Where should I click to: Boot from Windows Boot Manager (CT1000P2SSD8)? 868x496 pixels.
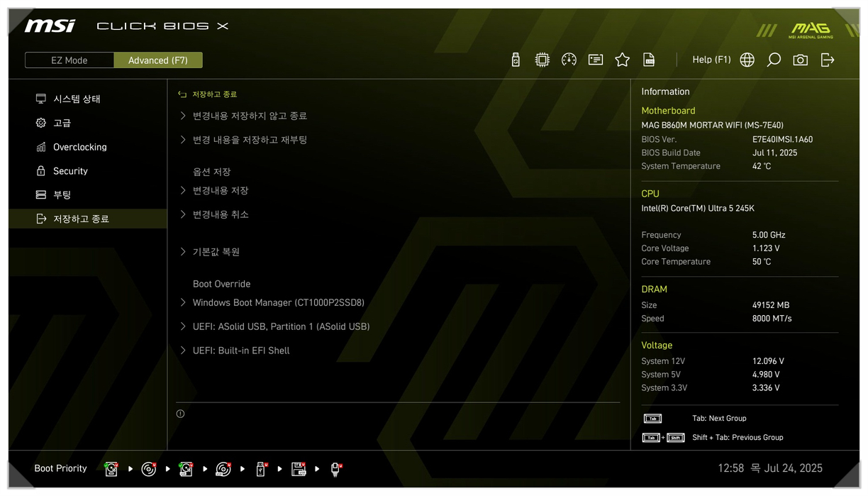(278, 303)
